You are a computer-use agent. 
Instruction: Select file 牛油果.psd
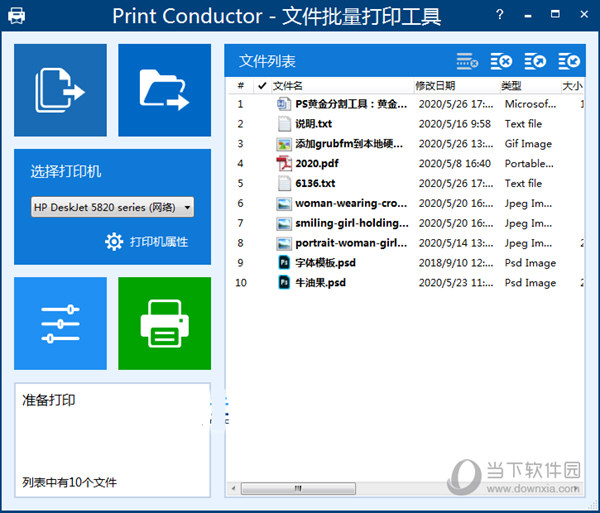click(x=320, y=283)
